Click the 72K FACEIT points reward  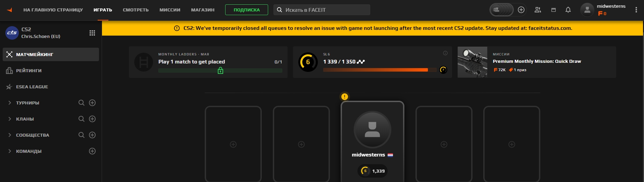click(499, 70)
